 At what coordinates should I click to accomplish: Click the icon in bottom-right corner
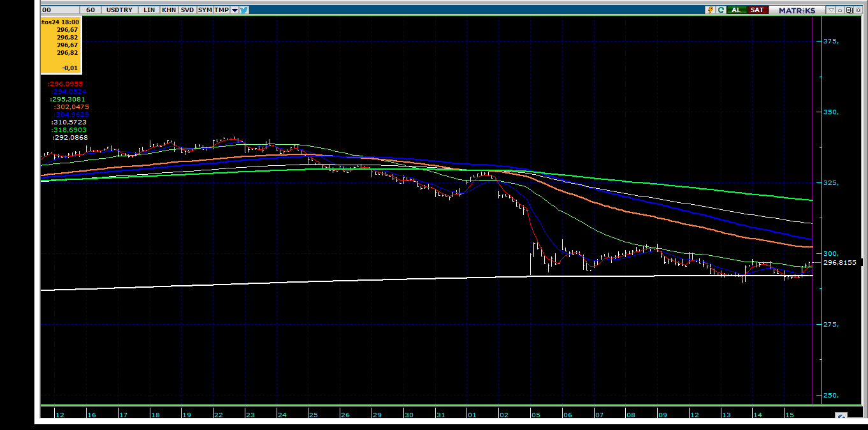click(841, 417)
